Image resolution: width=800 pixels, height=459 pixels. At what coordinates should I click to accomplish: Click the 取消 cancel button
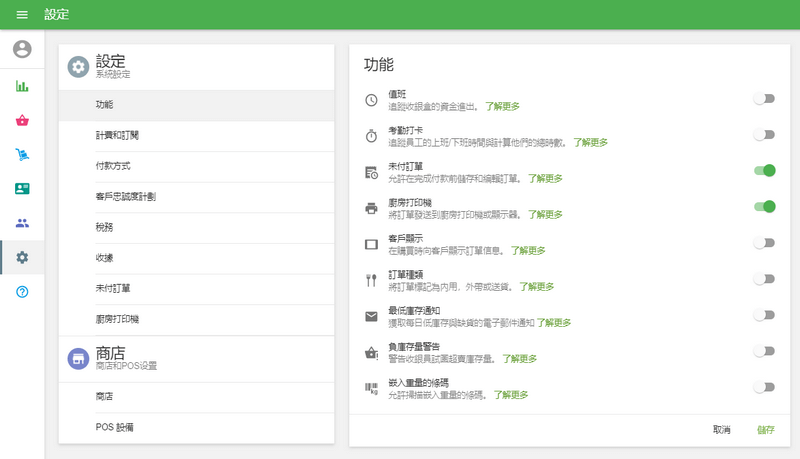[721, 429]
